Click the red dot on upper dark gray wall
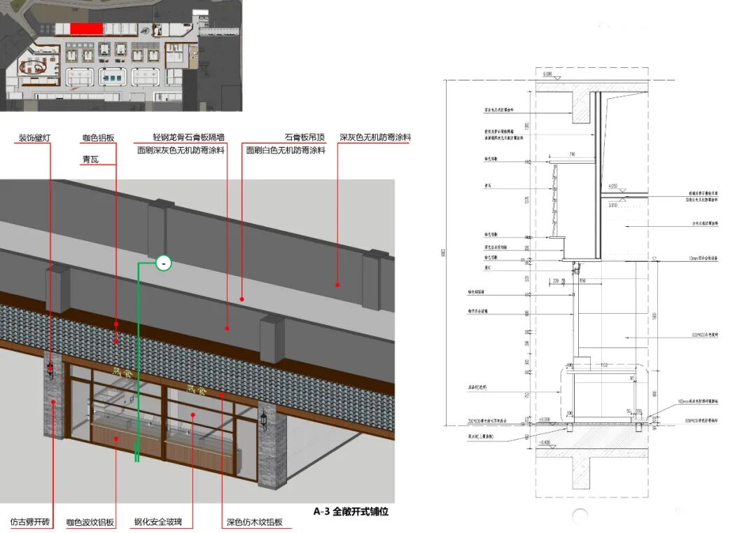Image resolution: width=756 pixels, height=533 pixels. pos(337,285)
